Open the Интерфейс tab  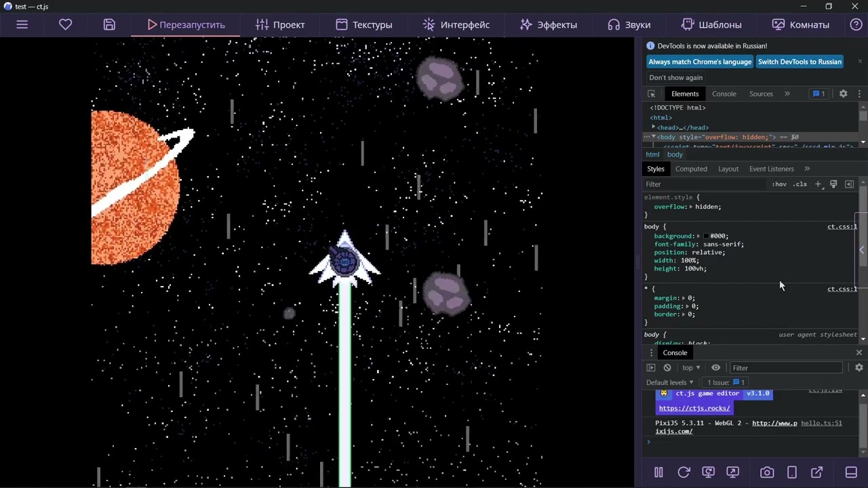[x=456, y=24]
